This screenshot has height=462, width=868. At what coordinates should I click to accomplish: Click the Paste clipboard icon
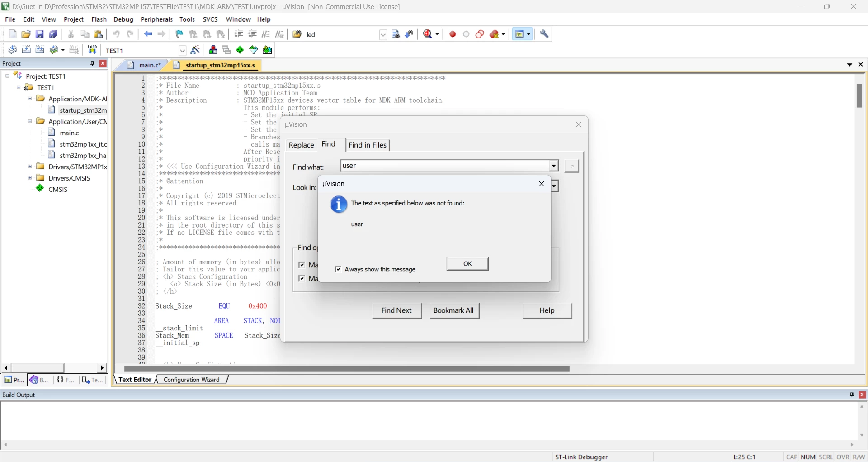98,34
